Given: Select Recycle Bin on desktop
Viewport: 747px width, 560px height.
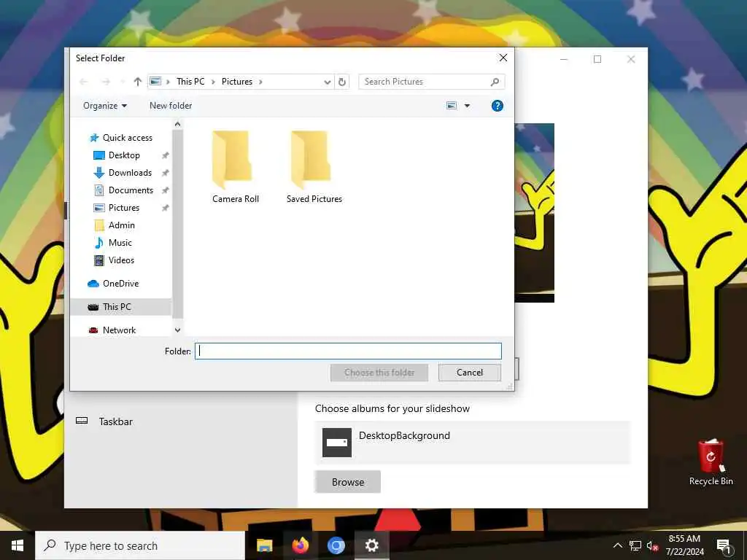Looking at the screenshot, I should [x=711, y=462].
